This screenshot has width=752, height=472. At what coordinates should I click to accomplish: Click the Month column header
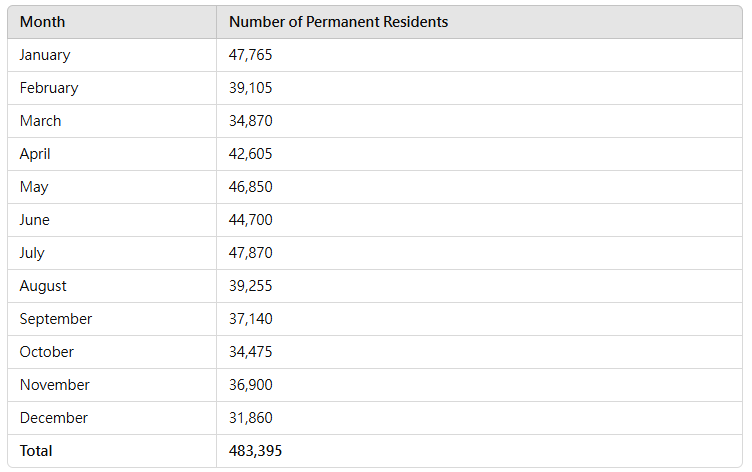click(43, 22)
